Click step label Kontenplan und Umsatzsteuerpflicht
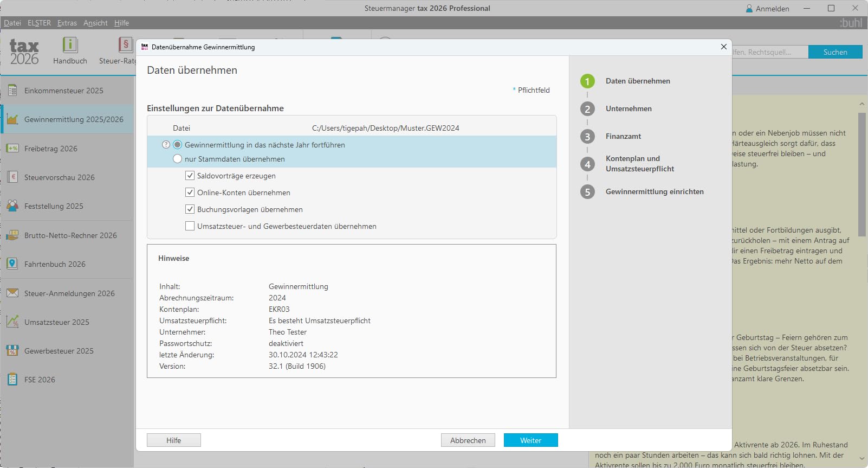Viewport: 868px width, 468px height. click(640, 164)
